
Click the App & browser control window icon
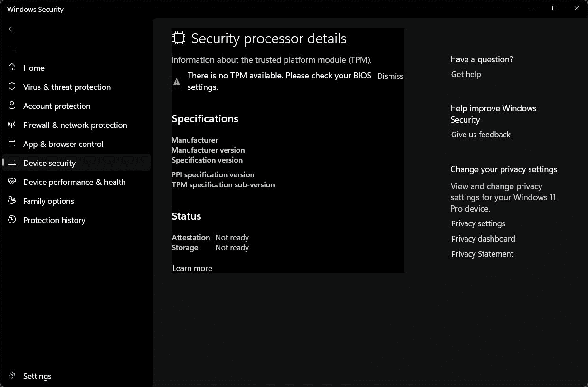coord(12,144)
